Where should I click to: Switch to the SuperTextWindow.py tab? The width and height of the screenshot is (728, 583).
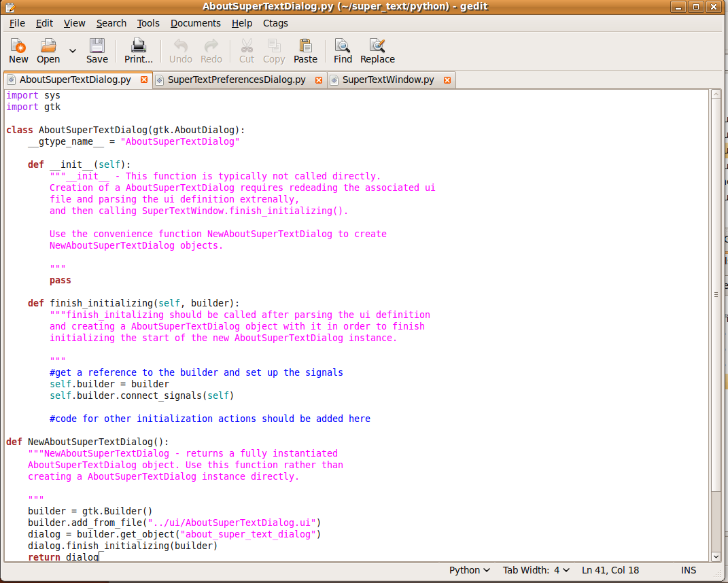pyautogui.click(x=388, y=79)
